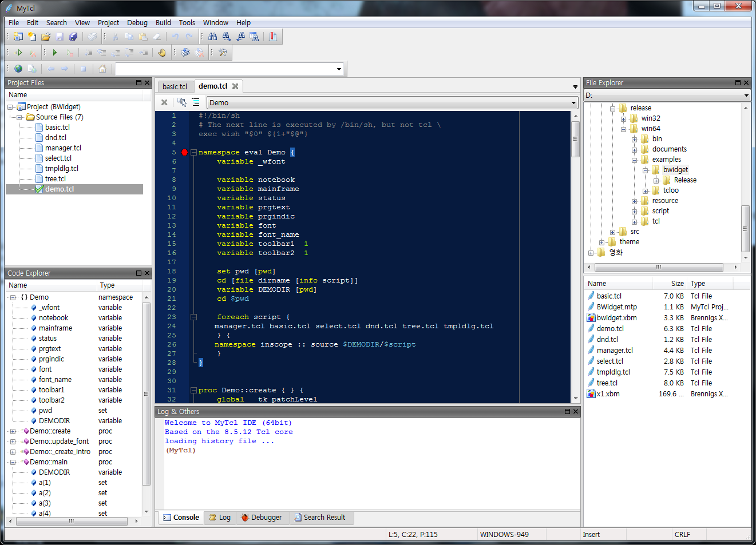Switch to the Log tab

click(x=220, y=518)
